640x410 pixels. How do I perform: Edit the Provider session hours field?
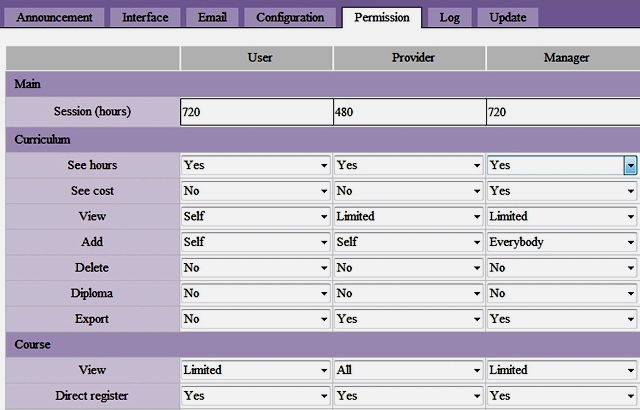click(x=409, y=113)
